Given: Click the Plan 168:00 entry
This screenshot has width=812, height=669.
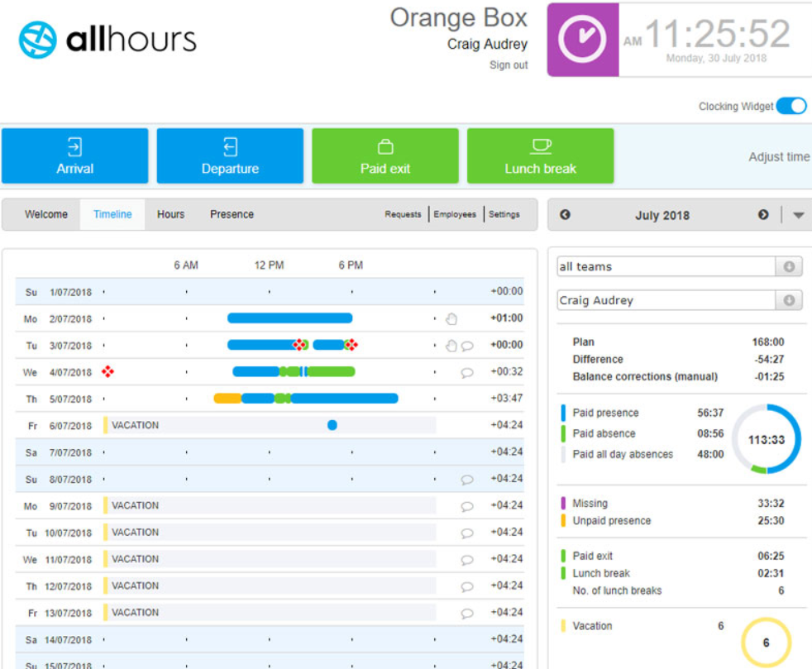Looking at the screenshot, I should [x=678, y=342].
